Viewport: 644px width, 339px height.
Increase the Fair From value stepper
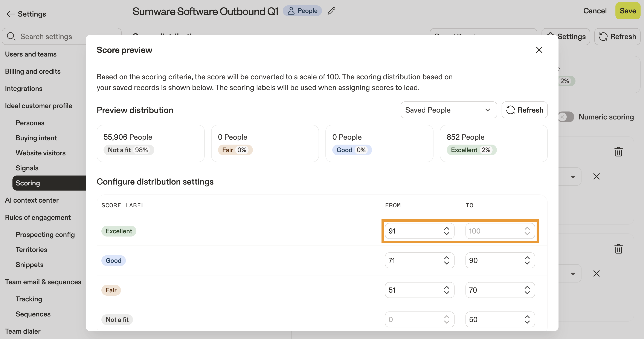pos(447,287)
